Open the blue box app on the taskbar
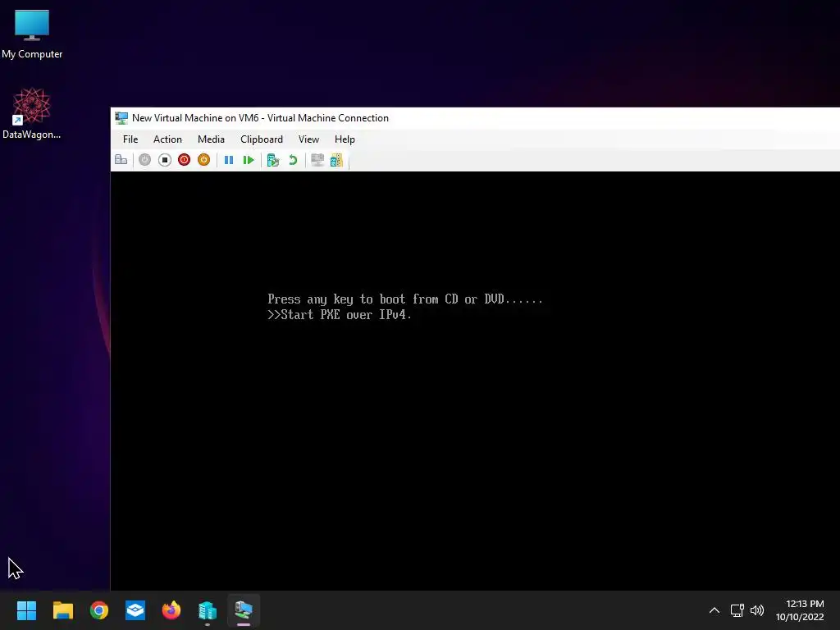840x630 pixels. point(135,610)
